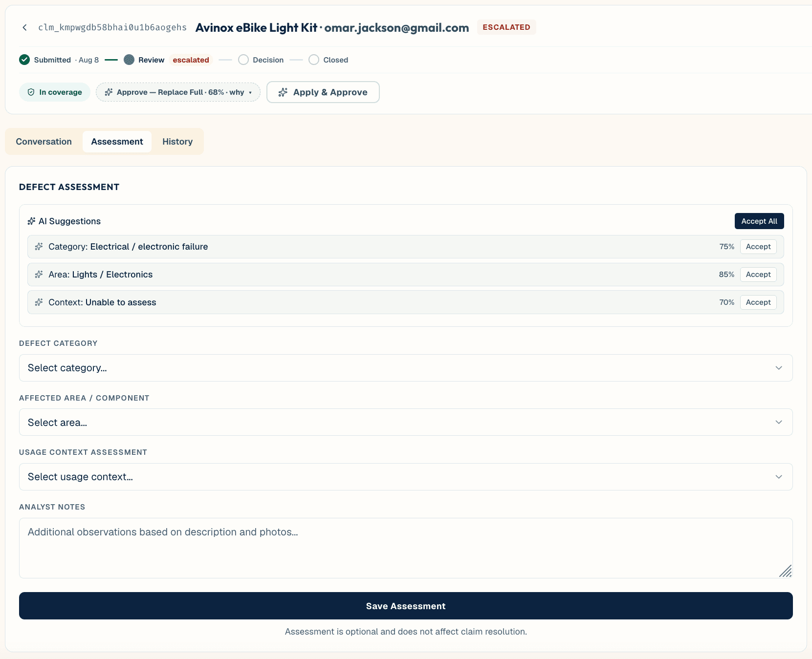812x659 pixels.
Task: Click sparkle icon beside Category suggestion
Action: click(x=39, y=247)
